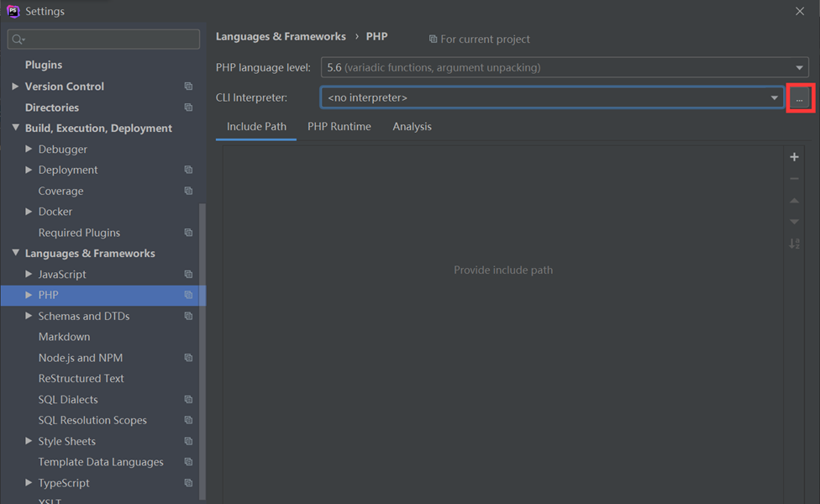Switch to the Include Path tab
The width and height of the screenshot is (820, 504).
[256, 127]
